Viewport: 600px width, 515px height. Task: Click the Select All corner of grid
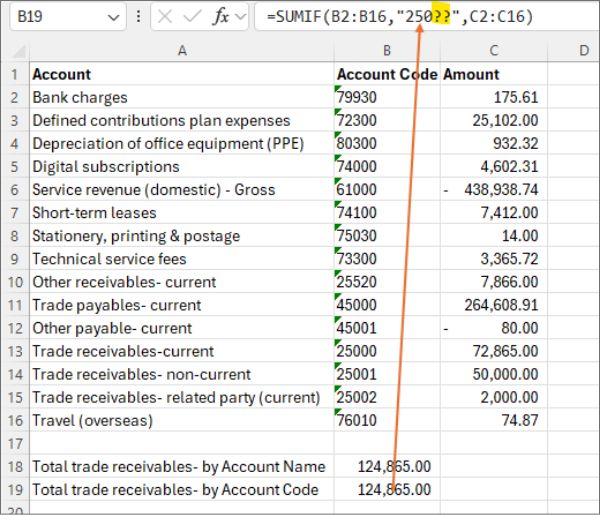[14, 50]
